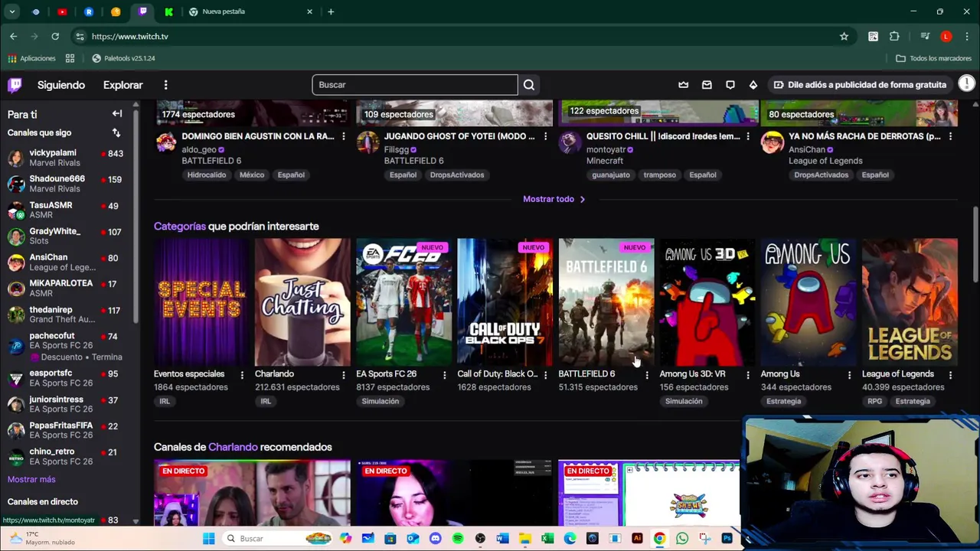Click the Categorías heading link
Image resolution: width=980 pixels, height=551 pixels.
[180, 227]
